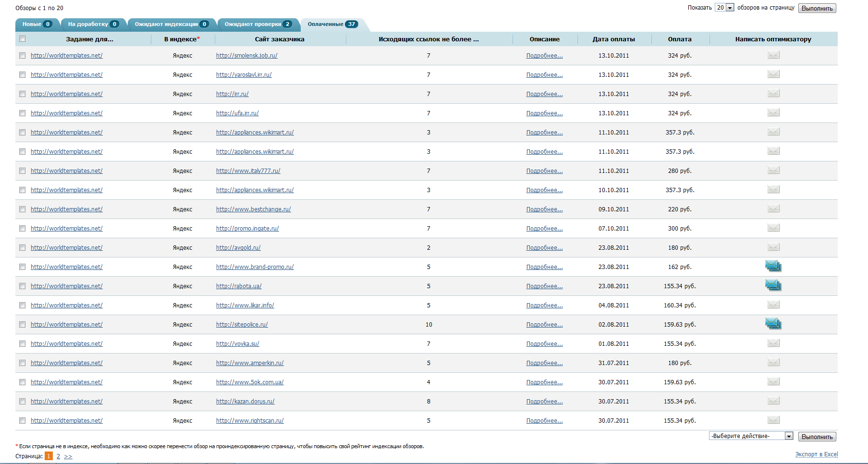
Task: Click 'Выполнить' button next to action dropdown
Action: tap(817, 437)
